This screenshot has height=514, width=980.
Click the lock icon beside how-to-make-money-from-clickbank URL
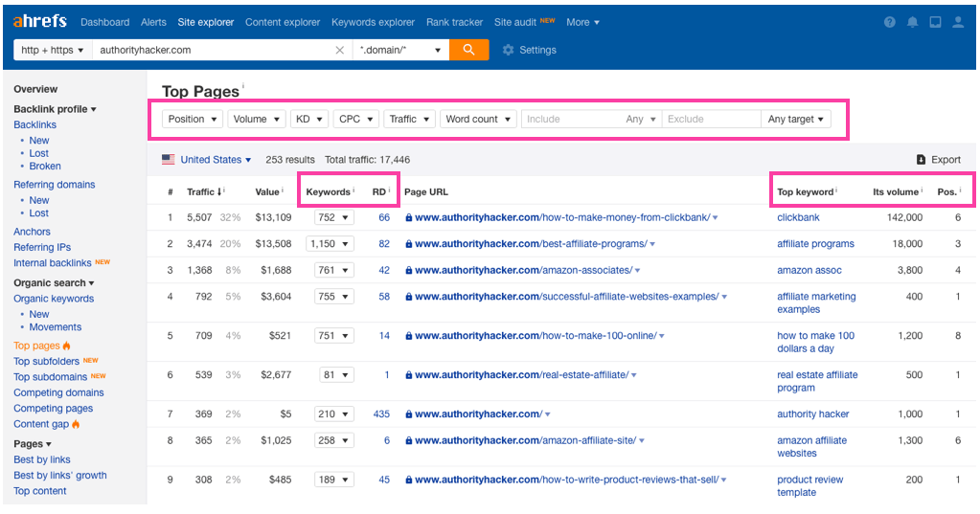[409, 218]
